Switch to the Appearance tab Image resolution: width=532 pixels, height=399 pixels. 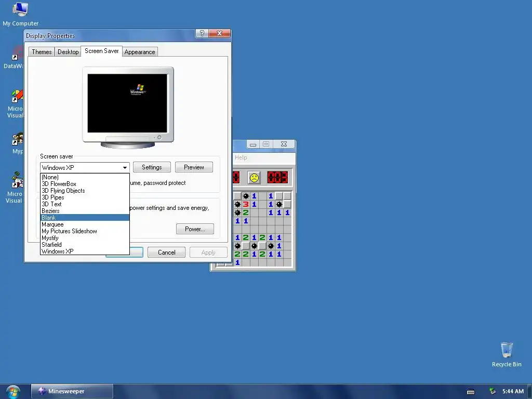[x=139, y=52]
